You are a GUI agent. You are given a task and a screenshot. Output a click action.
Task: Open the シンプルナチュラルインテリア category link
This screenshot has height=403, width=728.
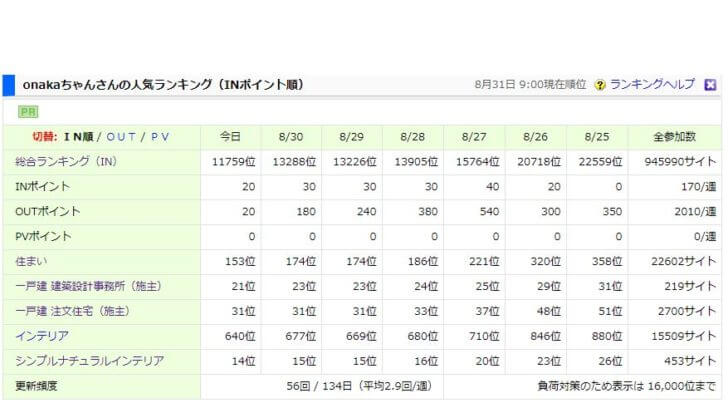coord(89,361)
